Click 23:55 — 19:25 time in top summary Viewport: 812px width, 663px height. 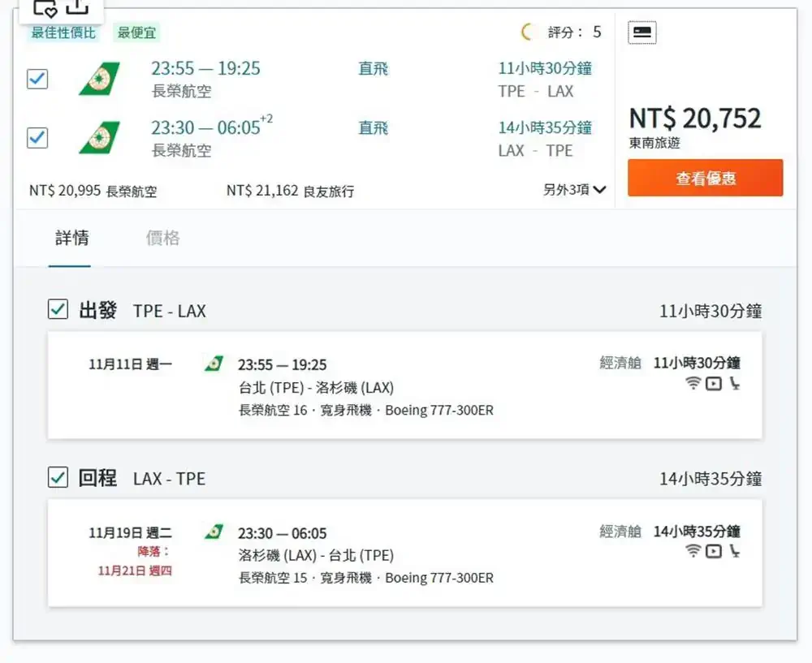[205, 68]
